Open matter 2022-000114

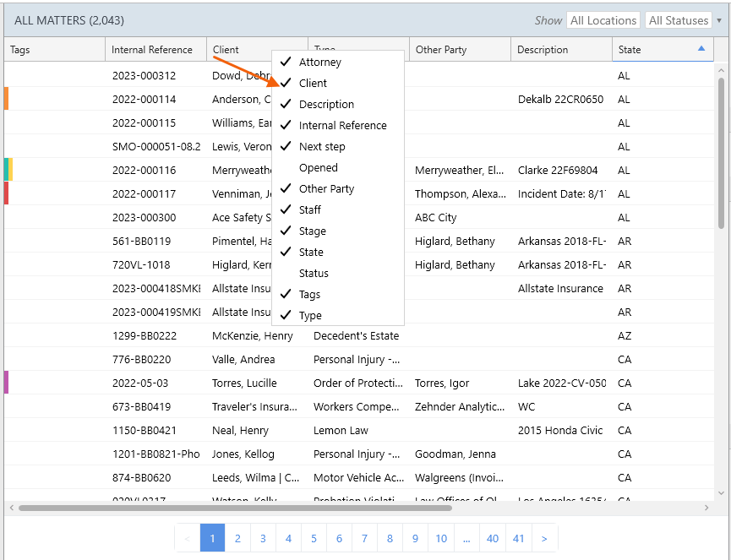(x=144, y=99)
